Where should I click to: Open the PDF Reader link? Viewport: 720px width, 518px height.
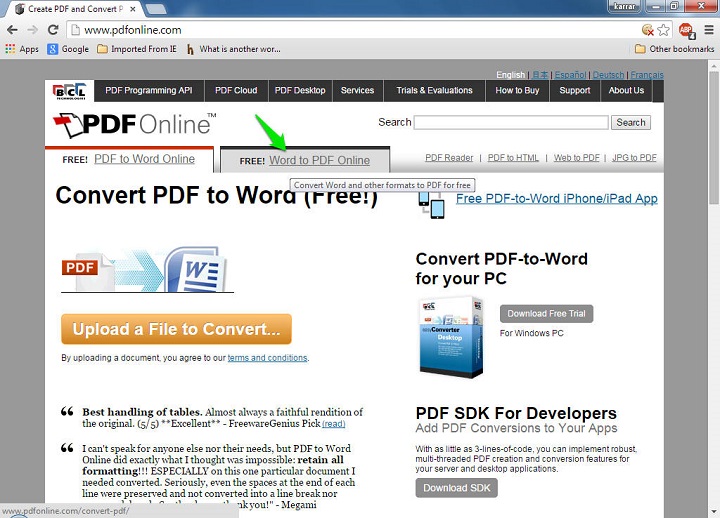(449, 158)
